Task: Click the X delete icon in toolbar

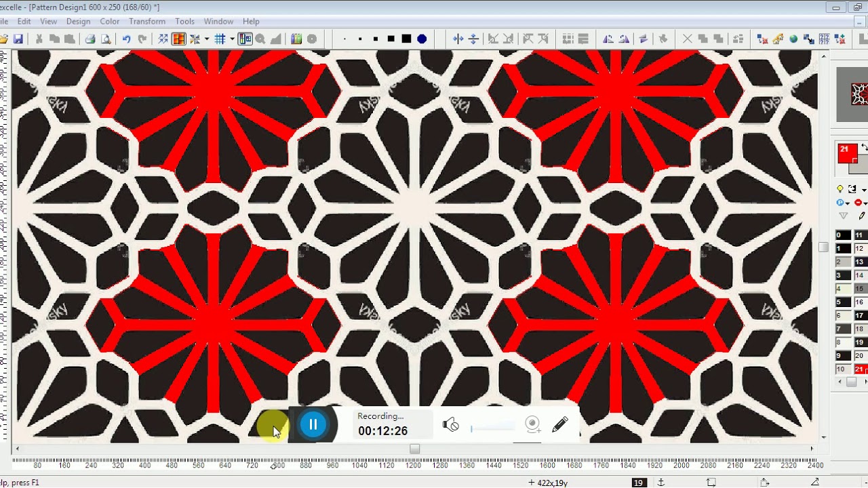Action: (x=688, y=39)
